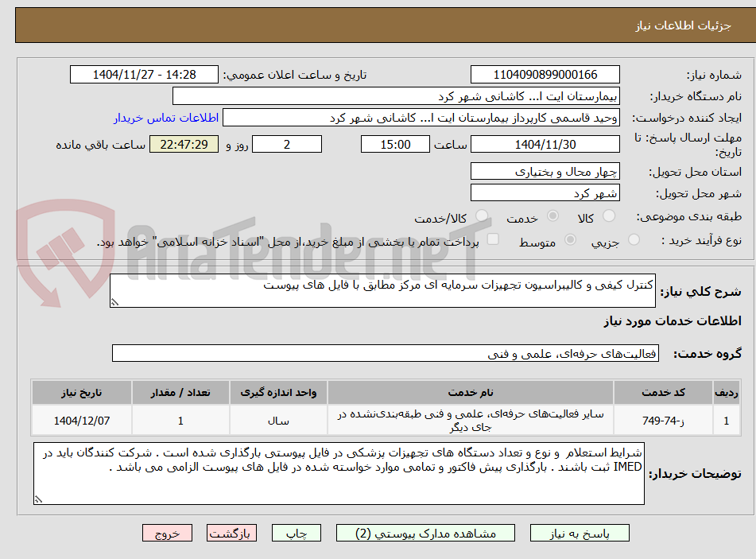Click the need date cell 1404/12/07
Screen dimensions: 756x559
81,421
